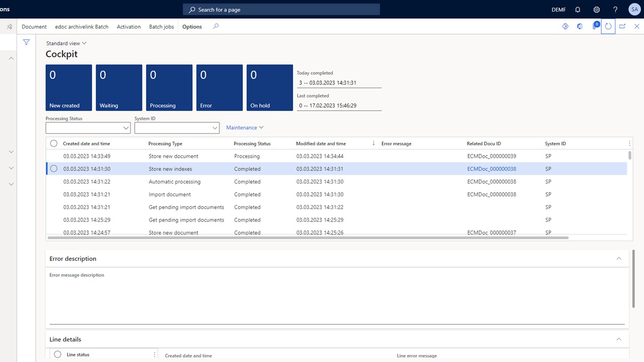Click the Error message description field
The image size is (644, 362).
point(337,302)
